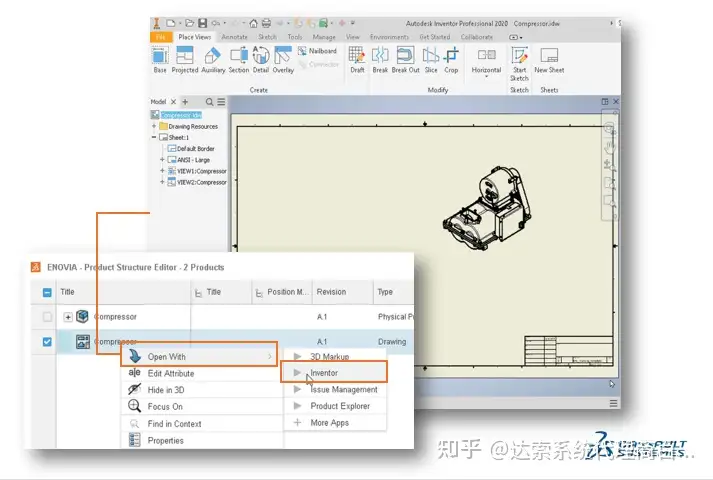Open the File tab
Image resolution: width=713 pixels, height=480 pixels.
(161, 37)
